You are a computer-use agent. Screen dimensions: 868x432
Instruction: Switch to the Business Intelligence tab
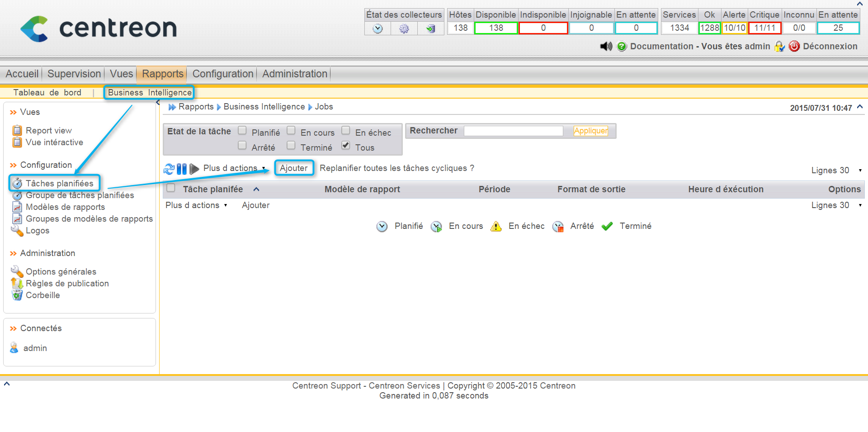coord(150,93)
